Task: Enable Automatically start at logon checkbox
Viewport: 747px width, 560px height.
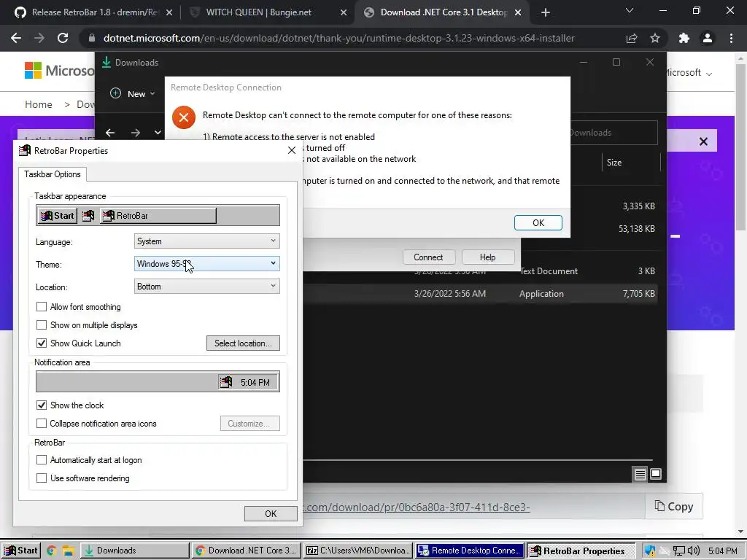Action: pos(42,460)
